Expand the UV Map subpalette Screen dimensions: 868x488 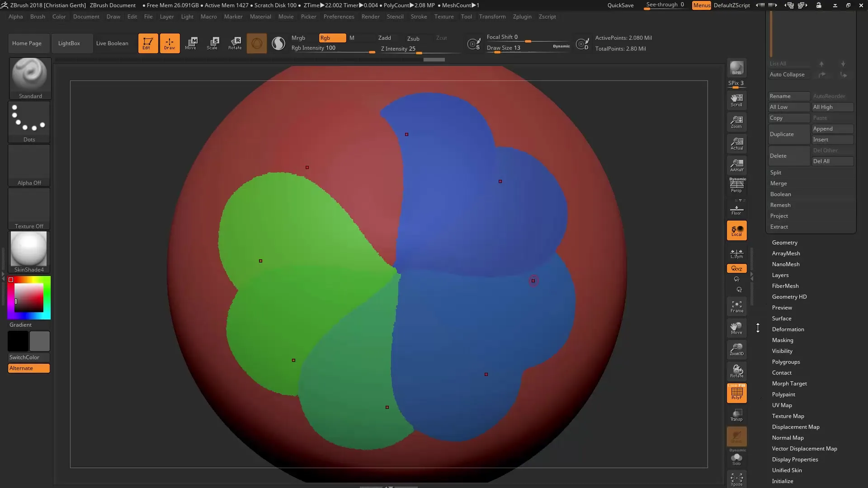tap(782, 405)
